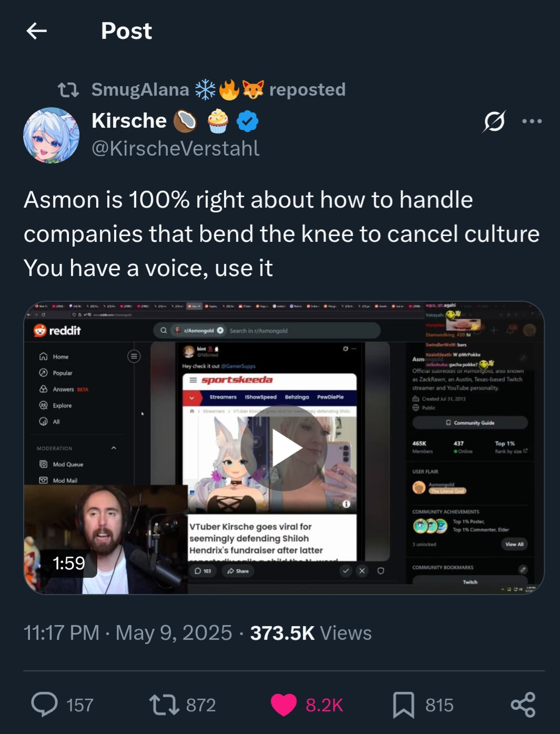Open the May 9, 2025 timestamp
The height and width of the screenshot is (734, 560).
(174, 633)
